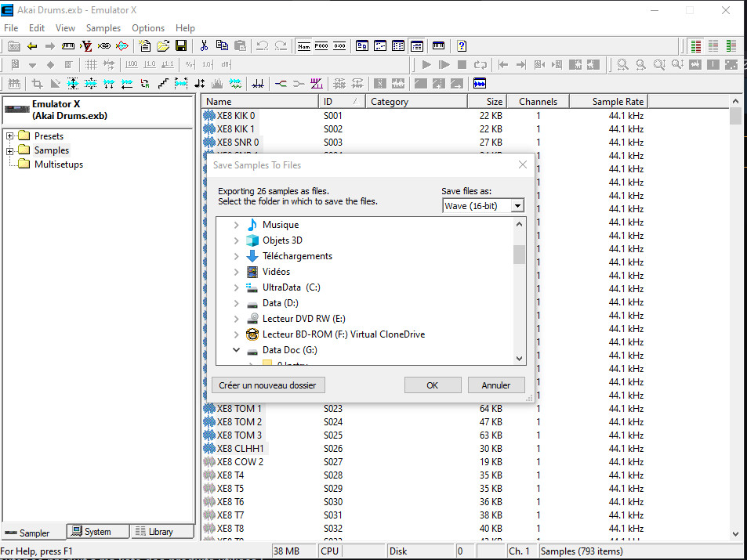This screenshot has height=560, width=747.
Task: Click the Save floppy disk toolbar icon
Action: [181, 46]
